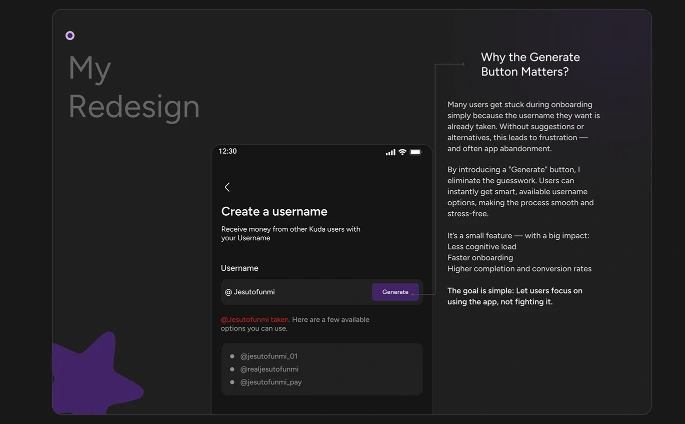Select the @realjesutofunmi suggestion

[x=268, y=369]
